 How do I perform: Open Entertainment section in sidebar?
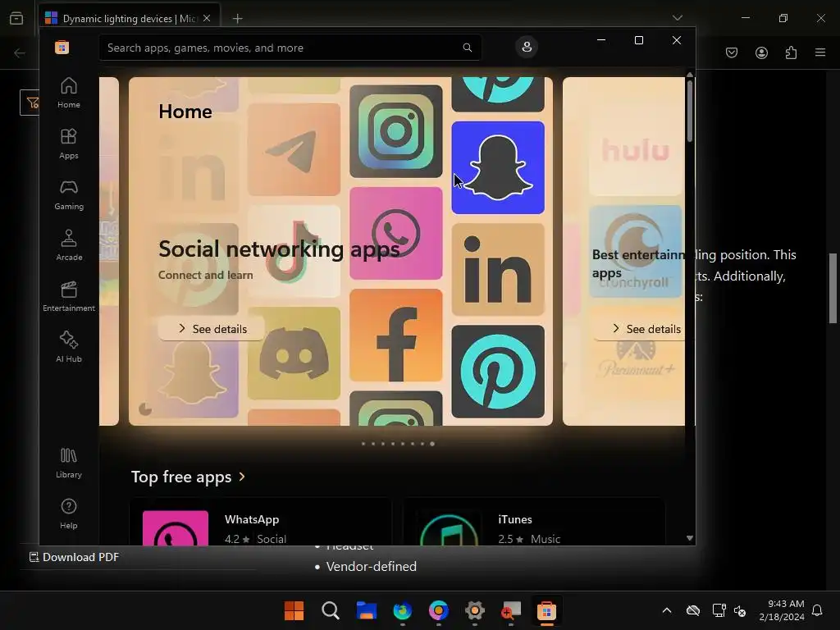[69, 297]
